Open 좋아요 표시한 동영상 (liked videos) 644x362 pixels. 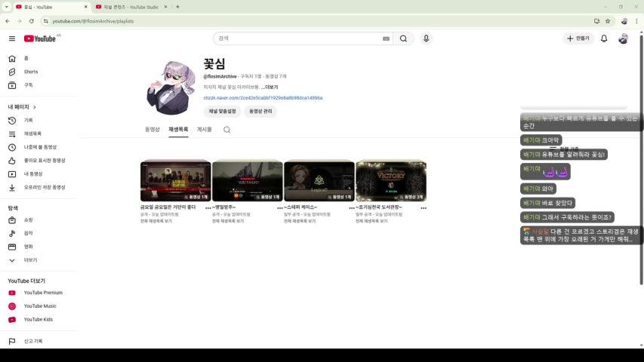pos(44,161)
